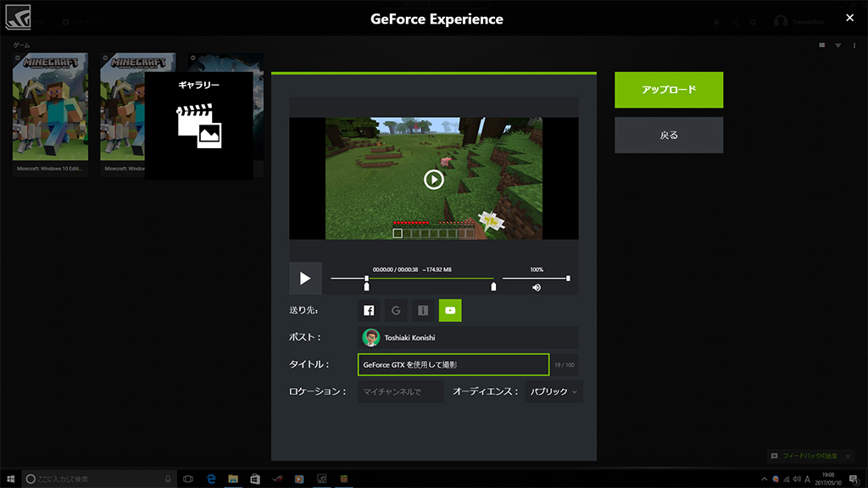The image size is (868, 488).
Task: Click the volume slider handle at 100%
Action: (x=568, y=278)
